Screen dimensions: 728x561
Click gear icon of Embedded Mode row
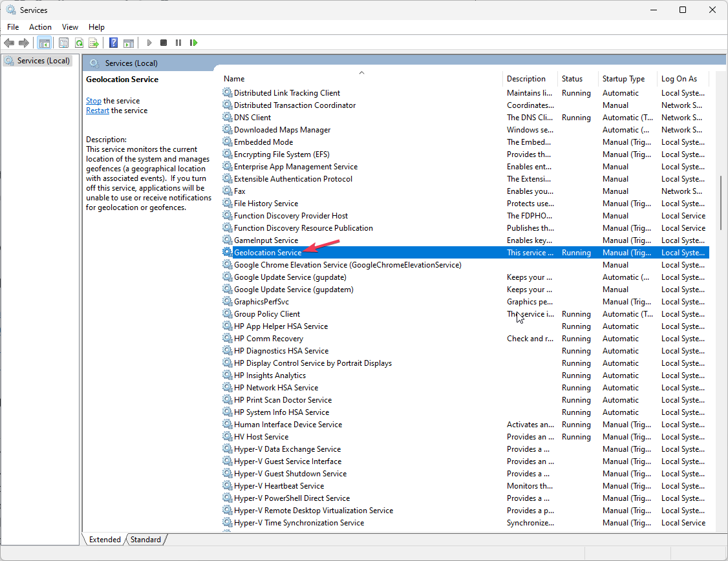coord(227,142)
